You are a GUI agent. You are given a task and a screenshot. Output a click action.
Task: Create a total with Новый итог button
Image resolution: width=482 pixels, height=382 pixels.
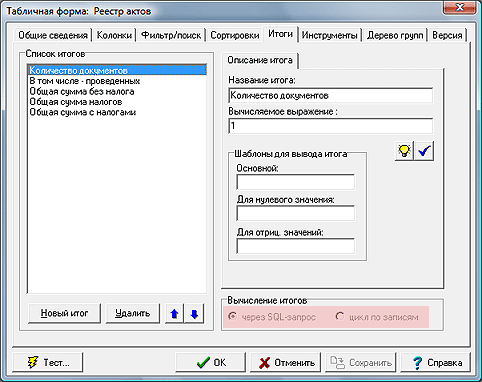[x=64, y=313]
